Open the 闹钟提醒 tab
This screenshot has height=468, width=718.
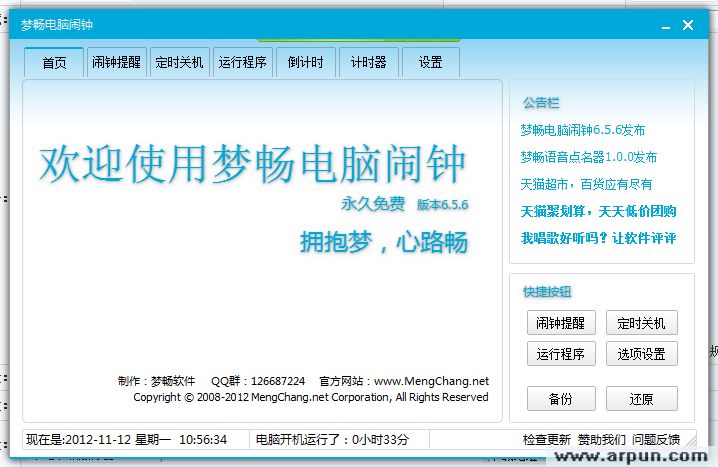click(116, 62)
